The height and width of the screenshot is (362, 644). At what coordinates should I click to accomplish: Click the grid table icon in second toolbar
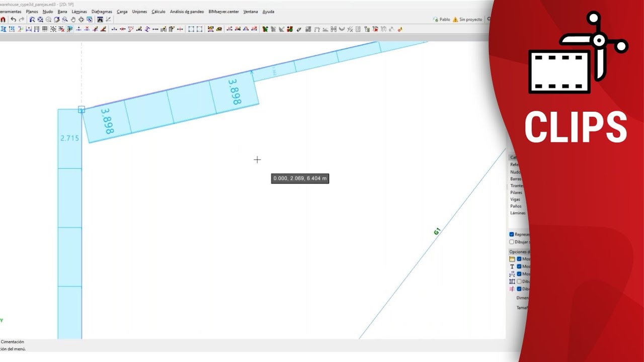coord(45,29)
